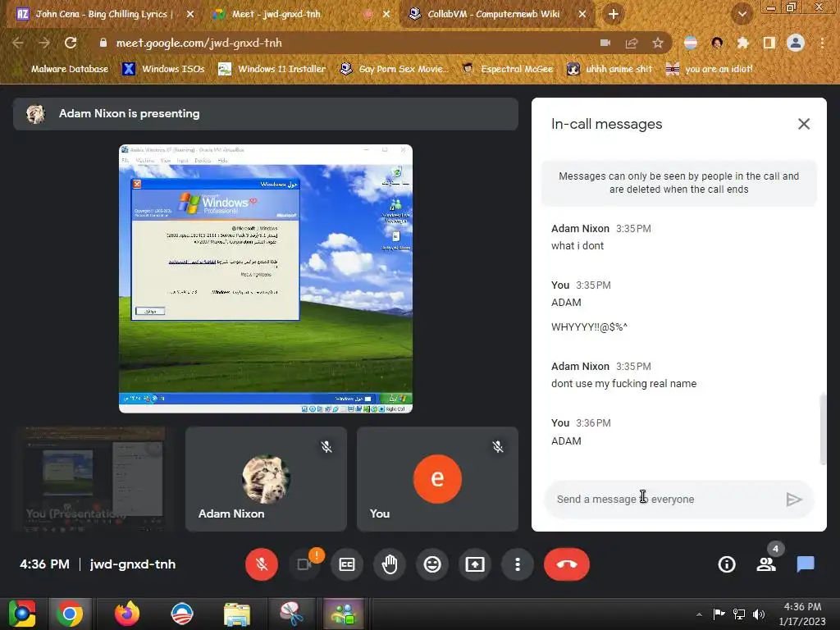This screenshot has width=840, height=630.
Task: Open the tab search dropdown arrow
Action: (742, 15)
